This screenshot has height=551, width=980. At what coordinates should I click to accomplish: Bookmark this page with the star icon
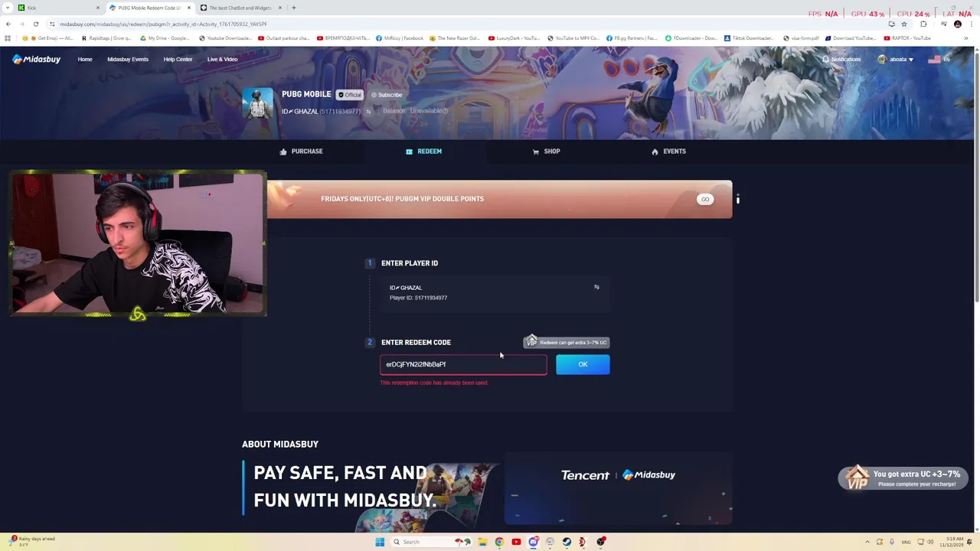pyautogui.click(x=903, y=24)
